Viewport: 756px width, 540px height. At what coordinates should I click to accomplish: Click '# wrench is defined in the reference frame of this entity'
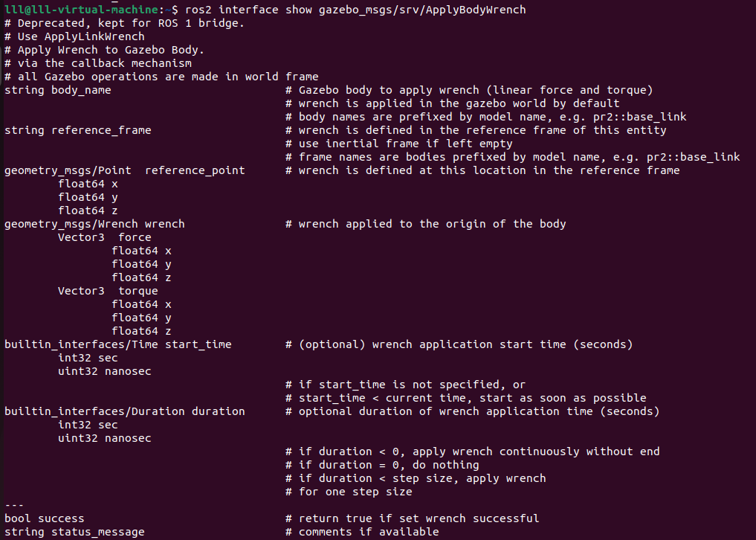476,130
